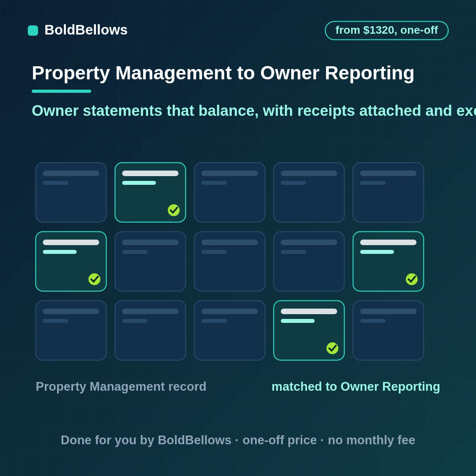476x476 pixels.
Task: Click the green checkmark on the bottom-row matched card
Action: [x=332, y=348]
